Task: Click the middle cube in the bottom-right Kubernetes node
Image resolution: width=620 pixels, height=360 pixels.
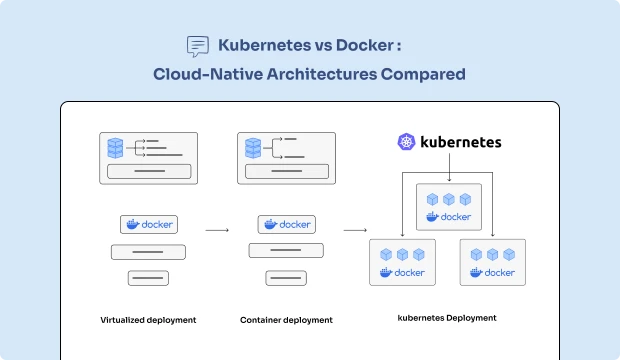Action: (492, 254)
